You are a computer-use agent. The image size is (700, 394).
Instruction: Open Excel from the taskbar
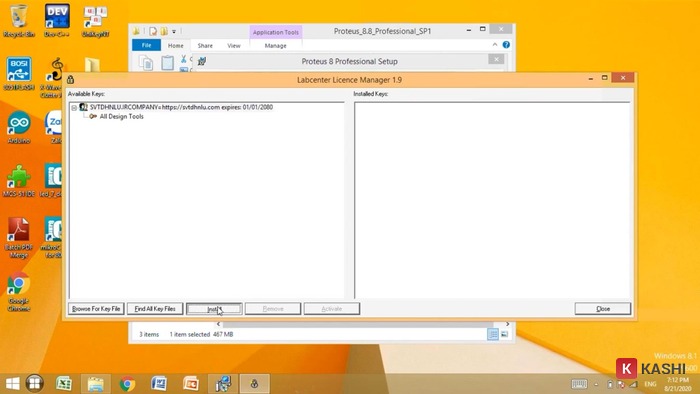tap(64, 383)
